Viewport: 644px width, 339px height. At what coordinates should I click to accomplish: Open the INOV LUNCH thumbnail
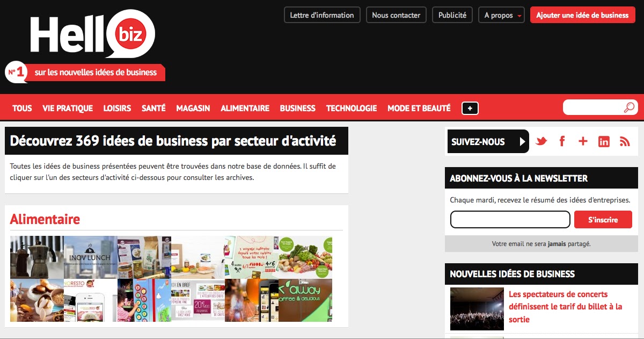[x=91, y=257]
